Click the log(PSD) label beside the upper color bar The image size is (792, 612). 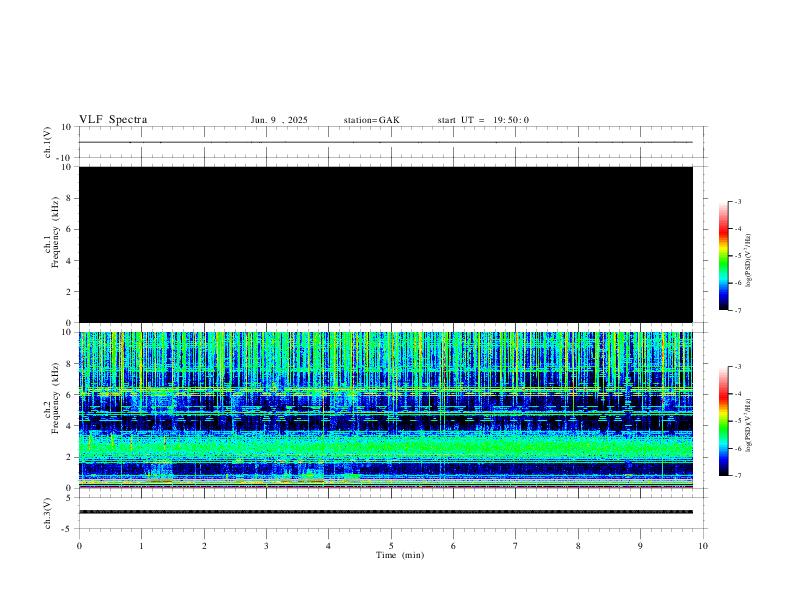pos(749,260)
